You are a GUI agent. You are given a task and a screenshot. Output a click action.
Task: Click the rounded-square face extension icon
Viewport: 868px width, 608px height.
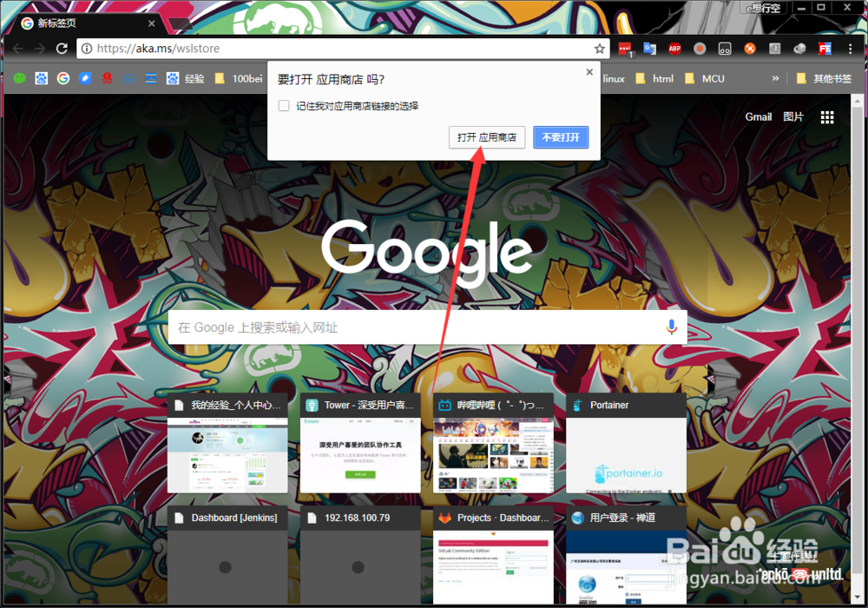[725, 49]
